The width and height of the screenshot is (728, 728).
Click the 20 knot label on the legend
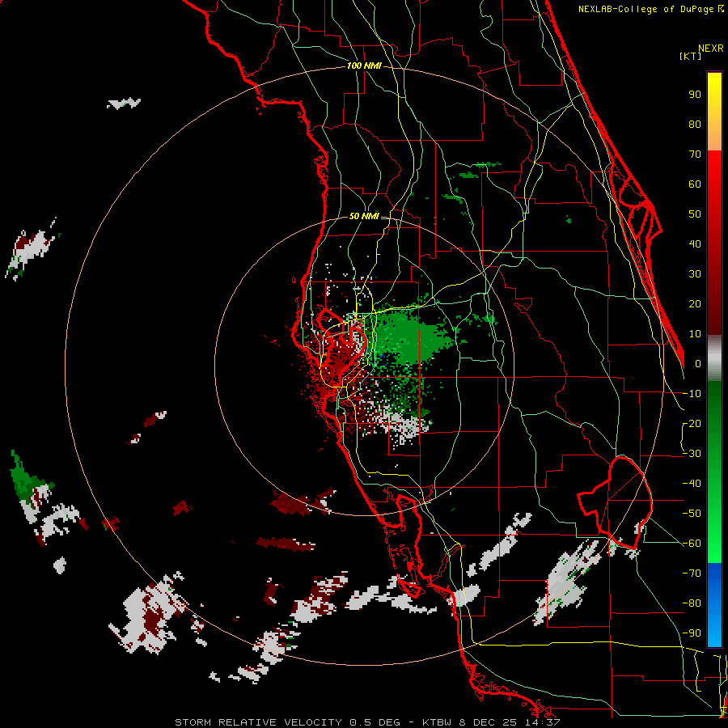695,303
